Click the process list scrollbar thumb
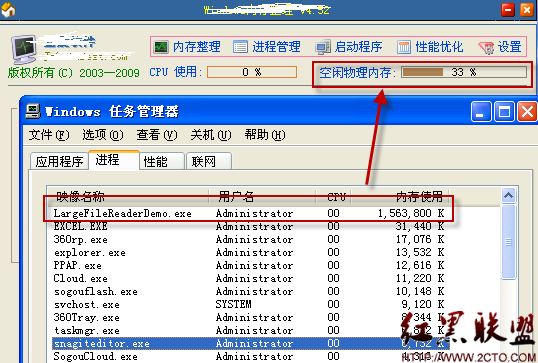 (508, 242)
